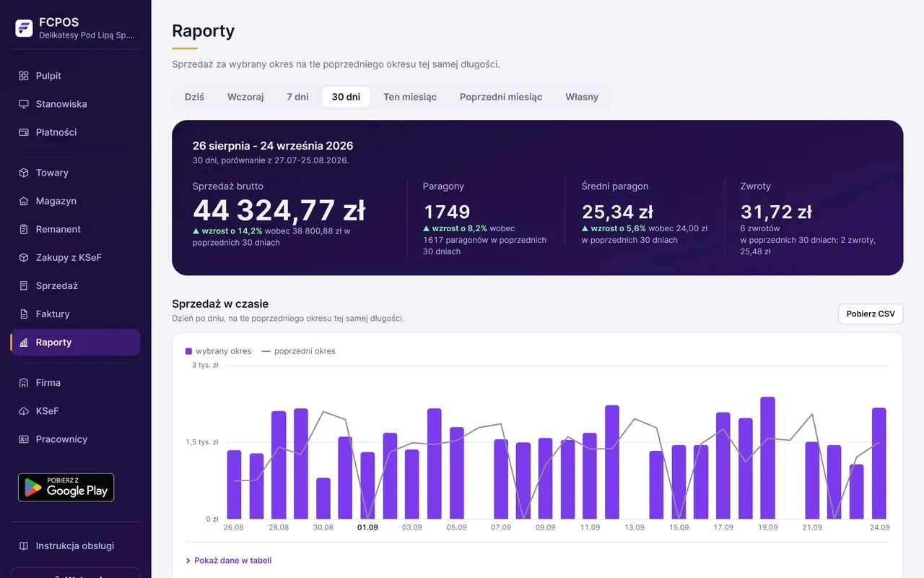This screenshot has height=578, width=924.
Task: Click the Sprzedaż w czasie section title
Action: pos(220,304)
